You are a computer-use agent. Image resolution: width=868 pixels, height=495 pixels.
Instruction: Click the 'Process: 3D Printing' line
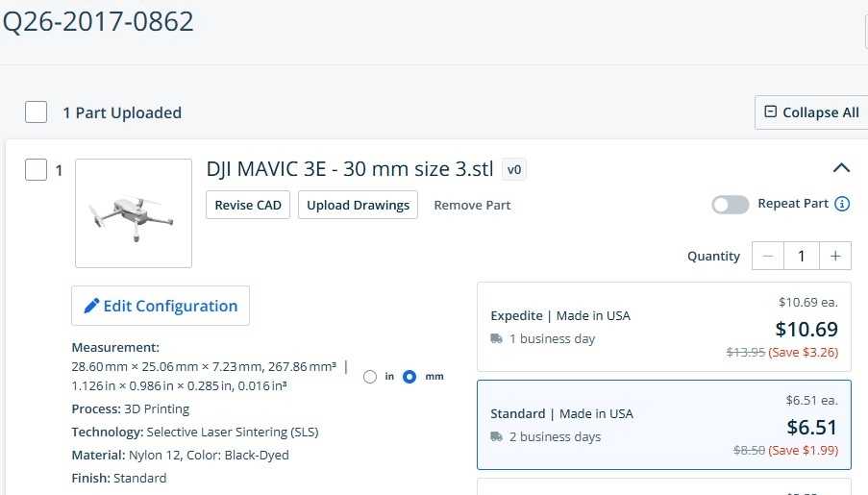pos(130,408)
